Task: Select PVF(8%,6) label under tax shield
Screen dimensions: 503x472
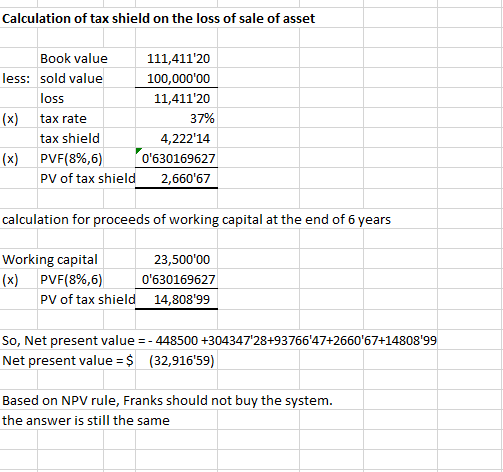Action: pos(71,159)
